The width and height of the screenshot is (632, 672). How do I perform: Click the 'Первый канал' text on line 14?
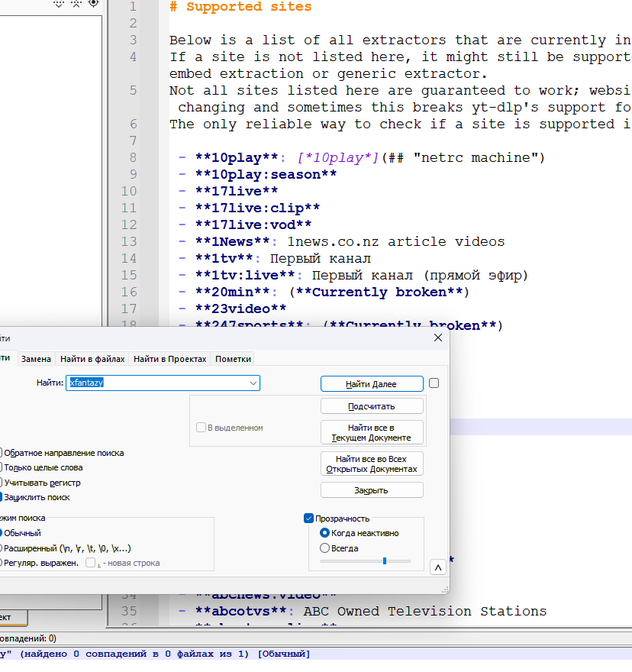tap(321, 258)
